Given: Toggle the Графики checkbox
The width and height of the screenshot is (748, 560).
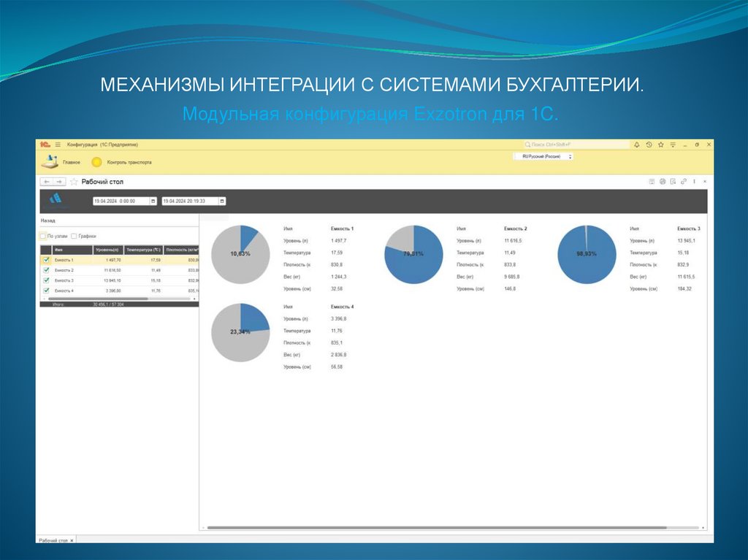Looking at the screenshot, I should 74,236.
